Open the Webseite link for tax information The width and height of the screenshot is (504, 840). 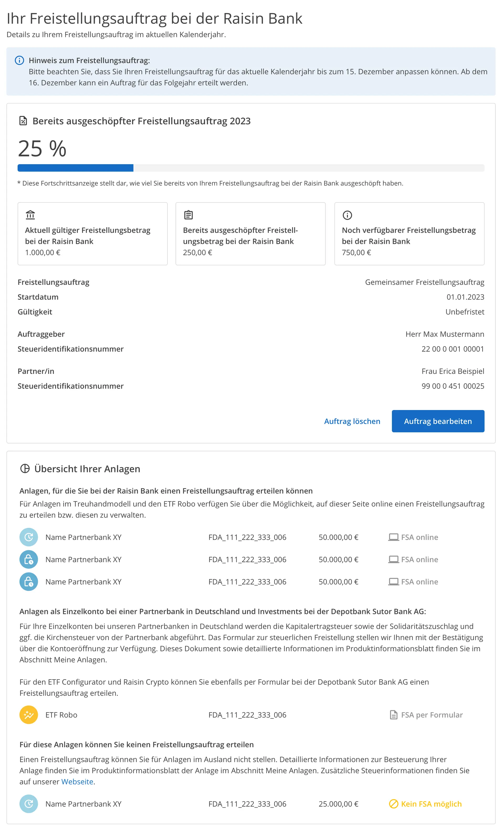pyautogui.click(x=77, y=782)
